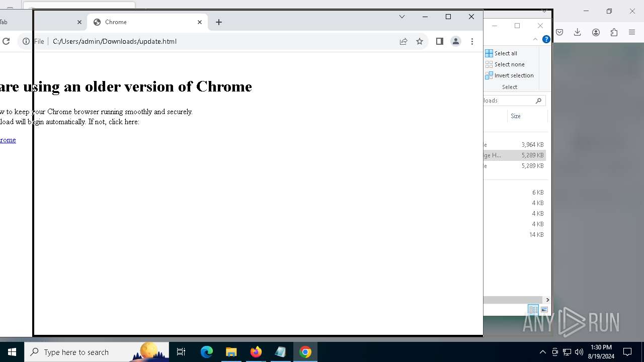Image resolution: width=644 pixels, height=362 pixels.
Task: Open Firefox hamburger menu
Action: pos(632,32)
